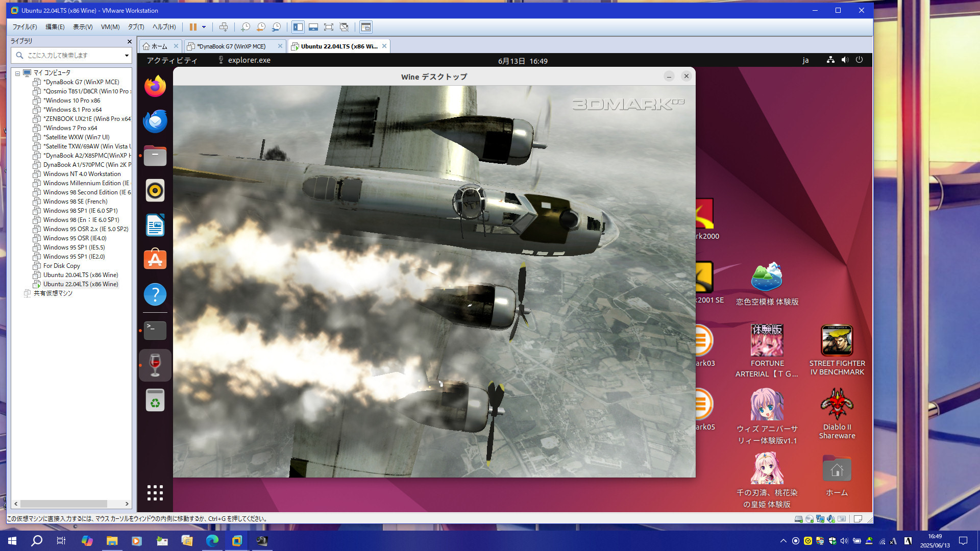Toggle the Unity mode toolbar icon
The image size is (980, 551).
[344, 27]
